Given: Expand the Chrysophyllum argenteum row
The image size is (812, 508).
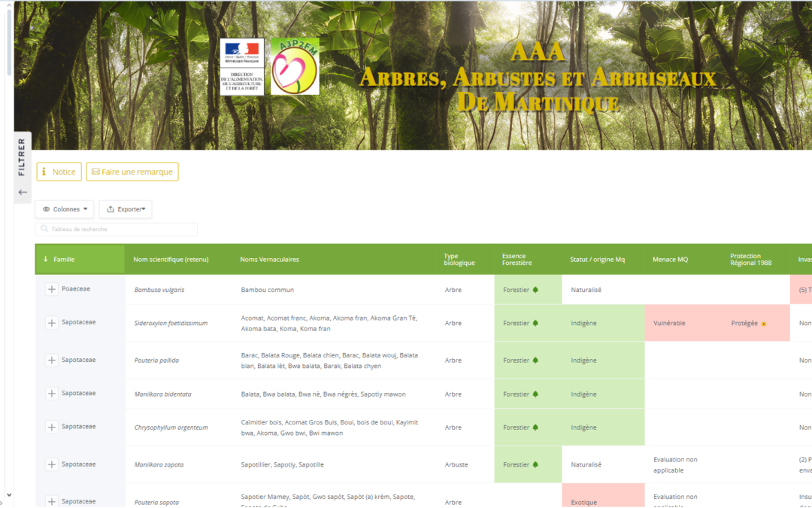Looking at the screenshot, I should click(x=51, y=427).
